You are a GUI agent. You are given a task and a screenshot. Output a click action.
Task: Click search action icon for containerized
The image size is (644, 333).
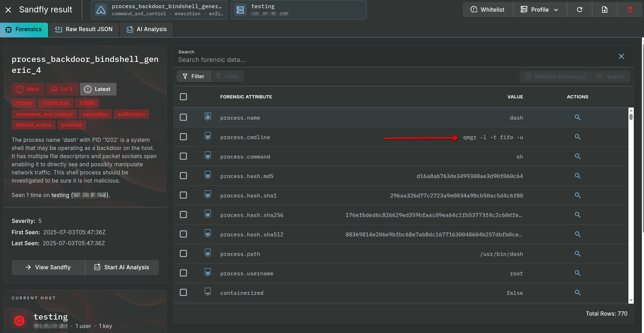point(577,293)
